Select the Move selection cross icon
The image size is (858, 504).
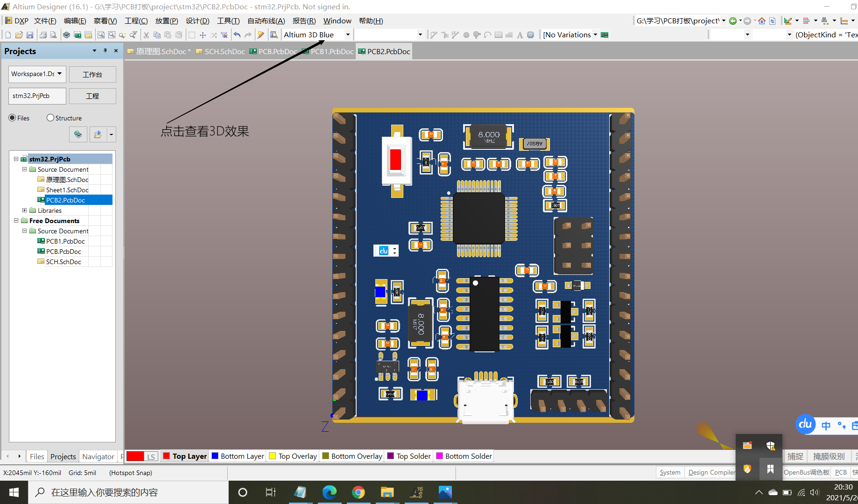[203, 35]
